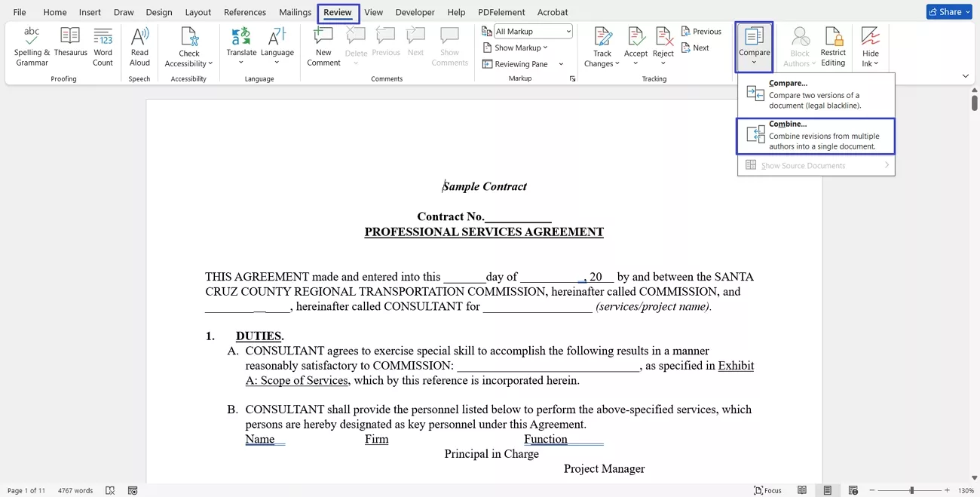Click the Share button
This screenshot has height=497, width=980.
[948, 11]
